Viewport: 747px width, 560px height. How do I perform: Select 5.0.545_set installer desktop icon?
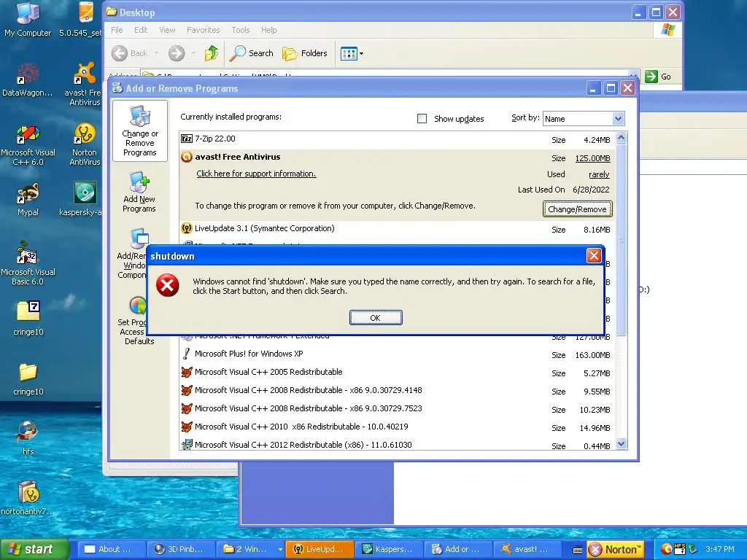coord(84,20)
